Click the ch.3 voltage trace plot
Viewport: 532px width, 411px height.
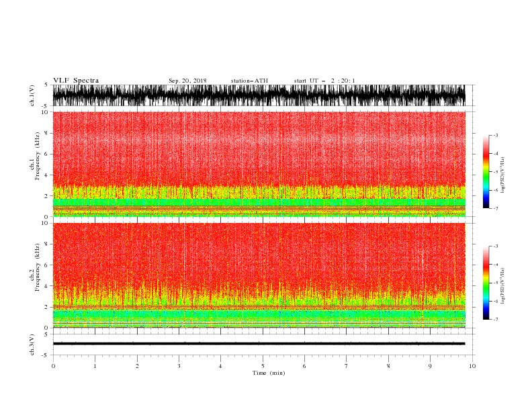[x=259, y=344]
